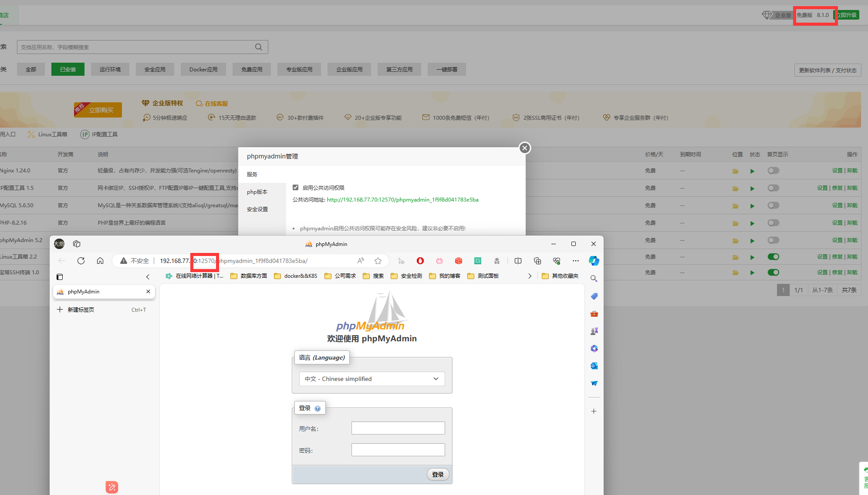Open read aloud icon in address bar

click(x=361, y=261)
